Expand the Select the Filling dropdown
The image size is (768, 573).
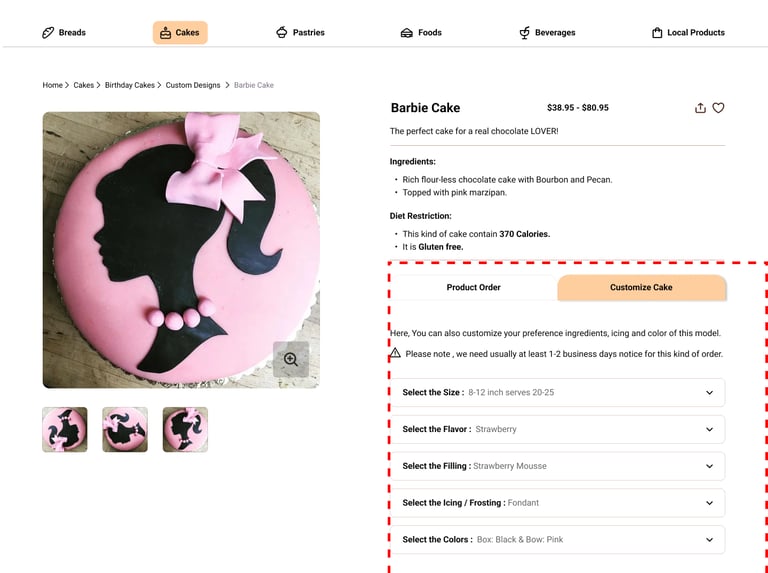pos(557,466)
